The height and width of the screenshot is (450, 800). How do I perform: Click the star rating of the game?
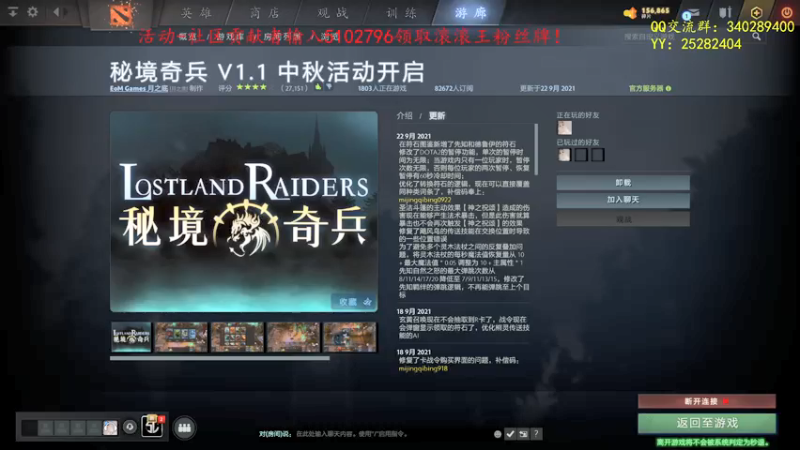[252, 87]
